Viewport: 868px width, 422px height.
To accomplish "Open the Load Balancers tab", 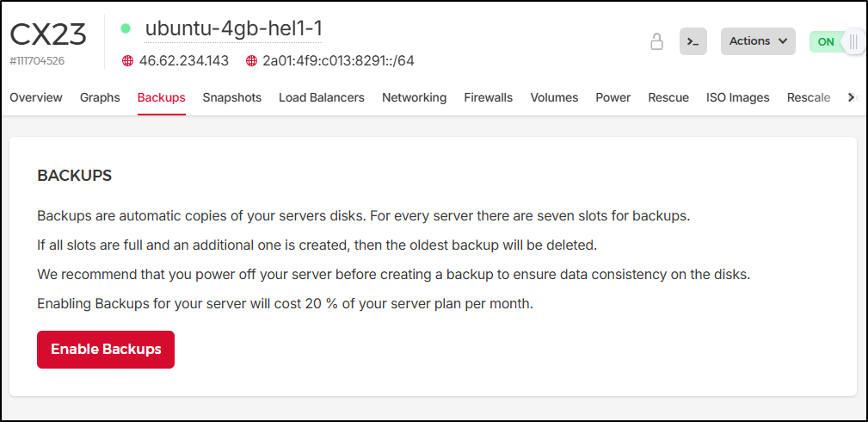I will coord(322,97).
